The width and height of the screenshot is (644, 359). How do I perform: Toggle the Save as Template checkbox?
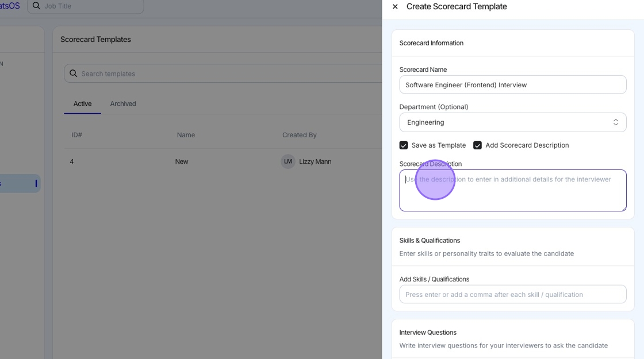404,145
